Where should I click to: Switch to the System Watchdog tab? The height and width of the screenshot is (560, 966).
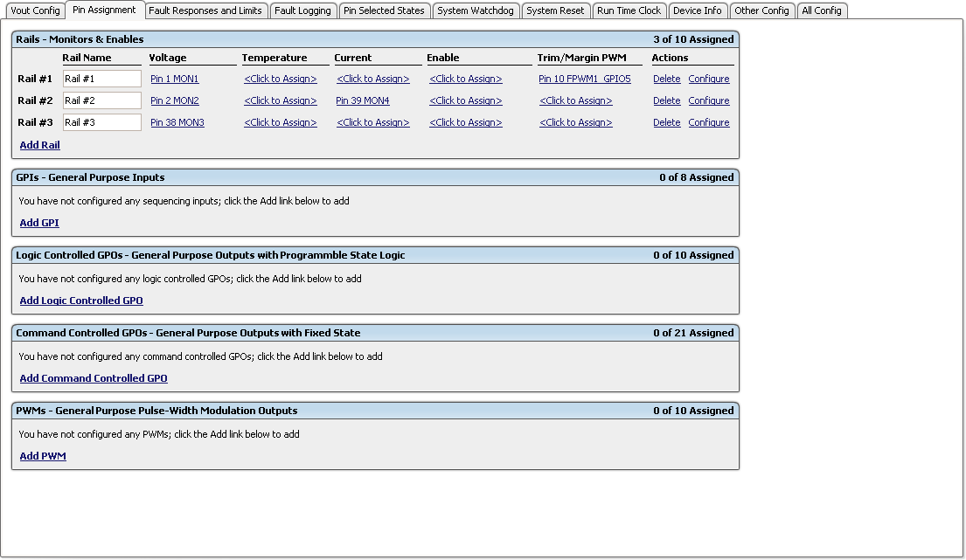tap(476, 10)
